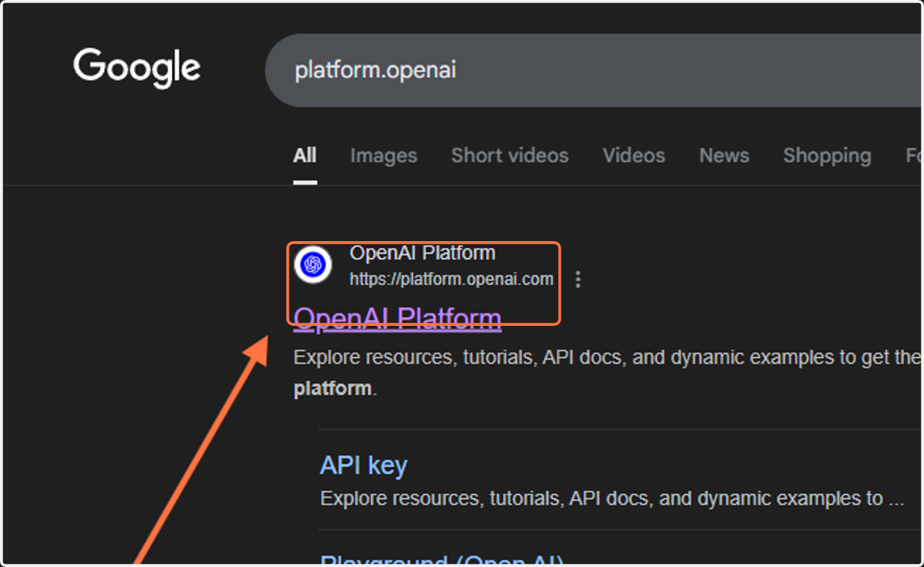Switch to the Images tab
This screenshot has height=567, width=924.
click(383, 156)
